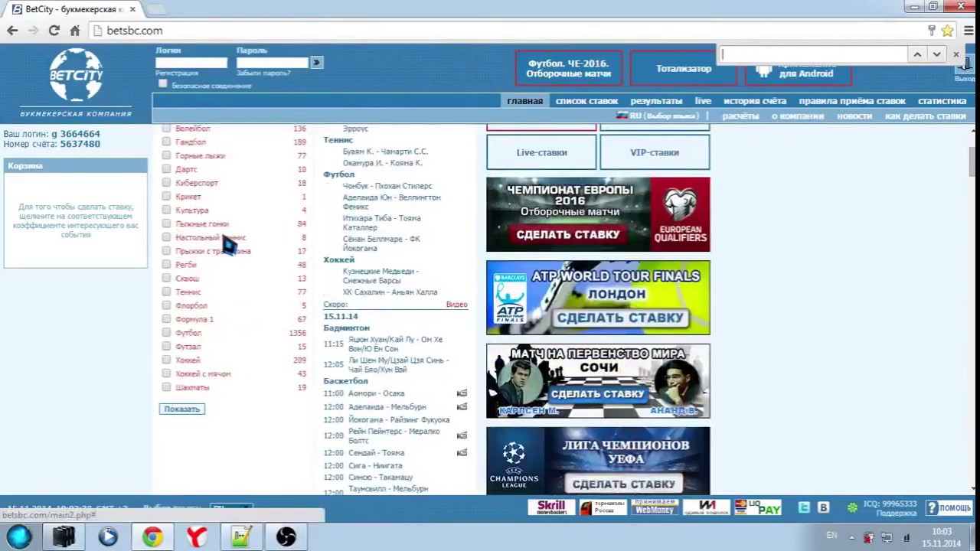The image size is (980, 551).
Task: Click the network icon in the system tray
Action: [888, 537]
